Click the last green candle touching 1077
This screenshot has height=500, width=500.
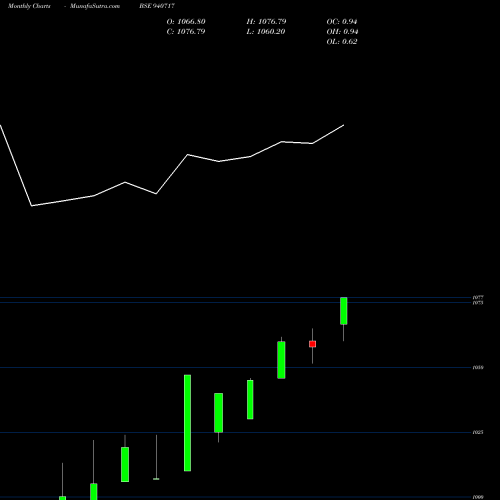click(344, 311)
